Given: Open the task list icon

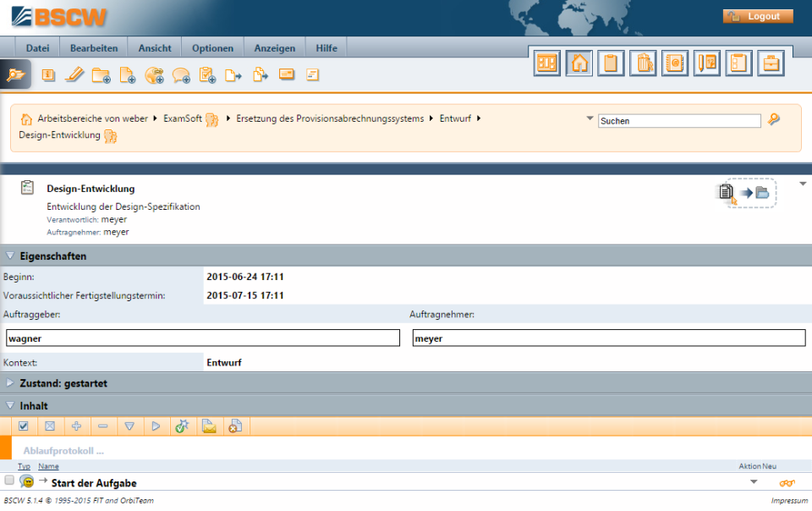Looking at the screenshot, I should pyautogui.click(x=739, y=63).
